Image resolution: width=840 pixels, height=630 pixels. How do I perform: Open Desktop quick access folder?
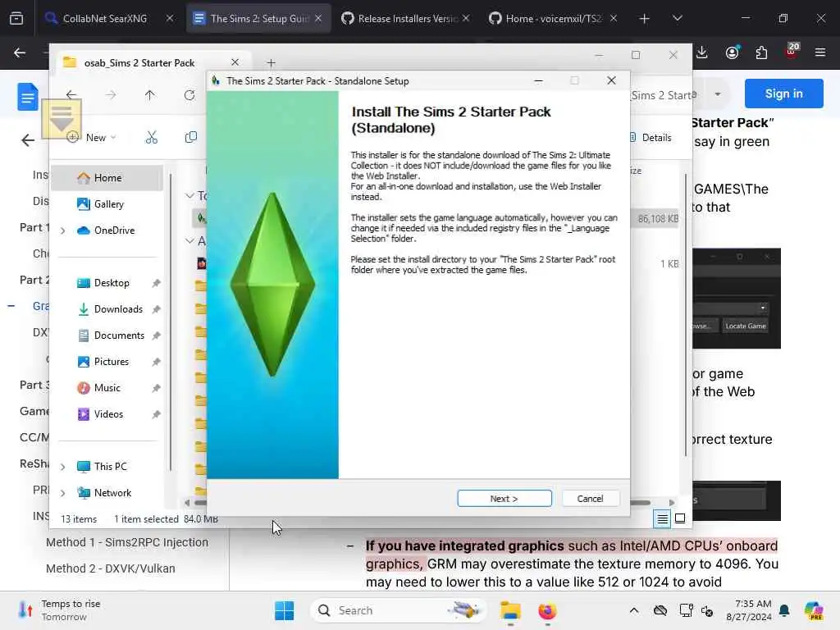point(112,283)
